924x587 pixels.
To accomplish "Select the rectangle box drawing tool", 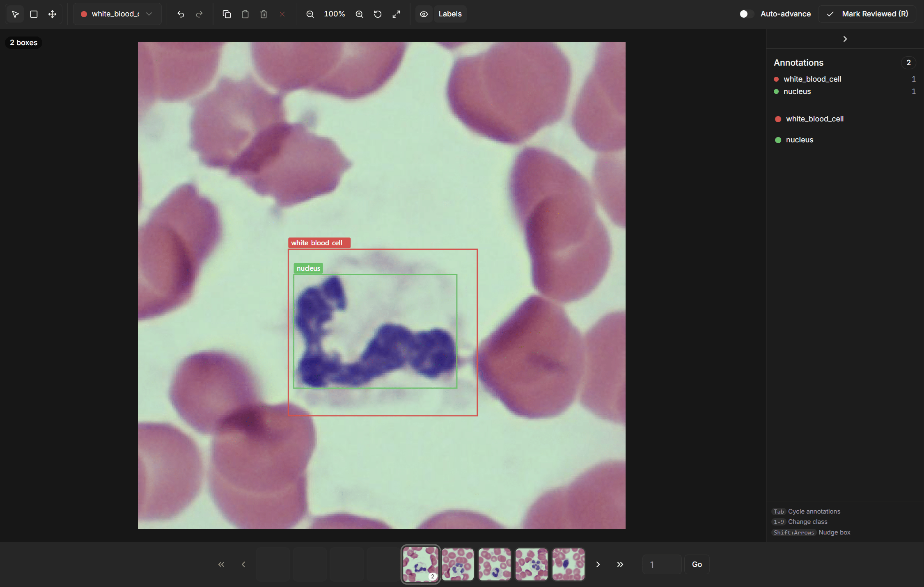I will tap(34, 14).
